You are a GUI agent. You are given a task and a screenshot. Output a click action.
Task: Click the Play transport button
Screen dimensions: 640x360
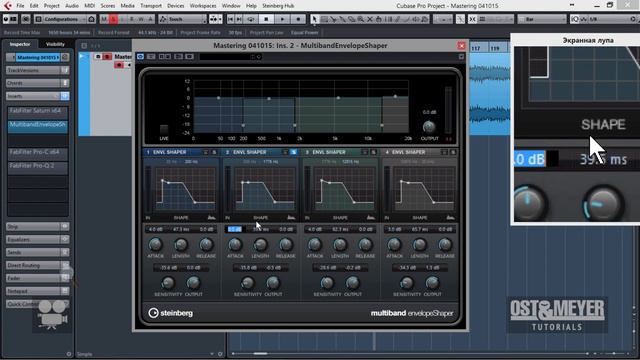(282, 19)
